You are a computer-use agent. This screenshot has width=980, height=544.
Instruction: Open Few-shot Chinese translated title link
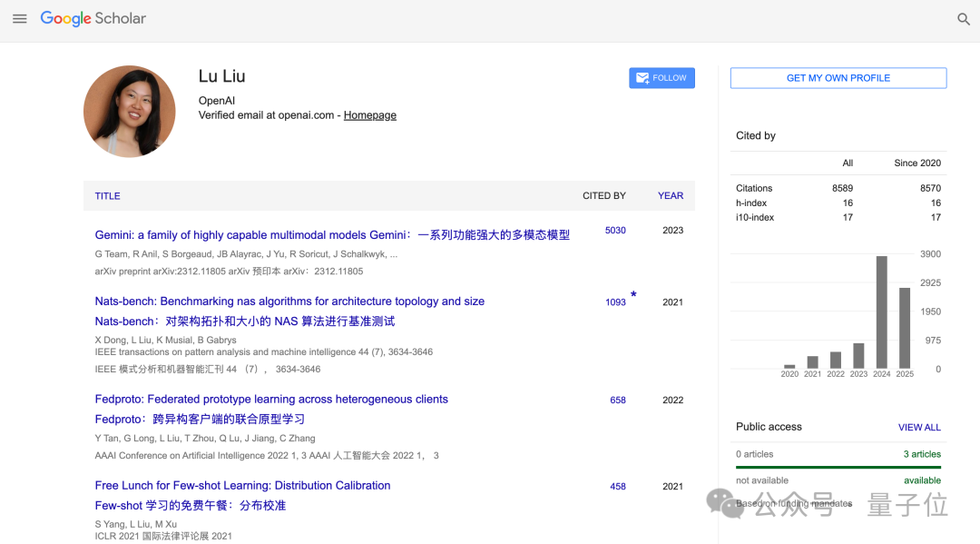pyautogui.click(x=190, y=505)
